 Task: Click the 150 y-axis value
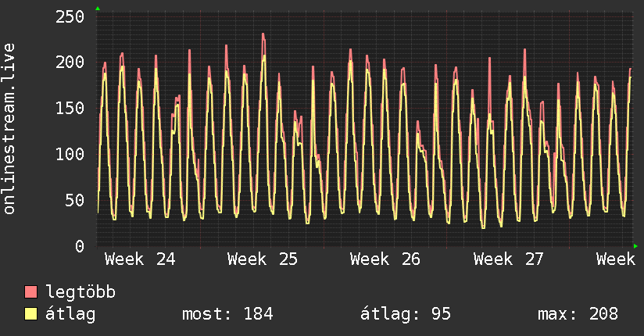(70, 108)
